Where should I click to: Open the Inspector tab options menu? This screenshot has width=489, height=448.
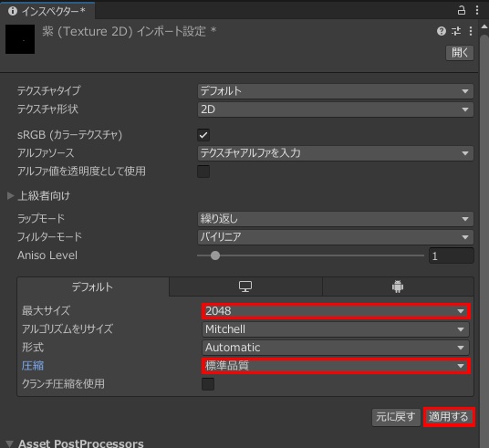click(477, 10)
